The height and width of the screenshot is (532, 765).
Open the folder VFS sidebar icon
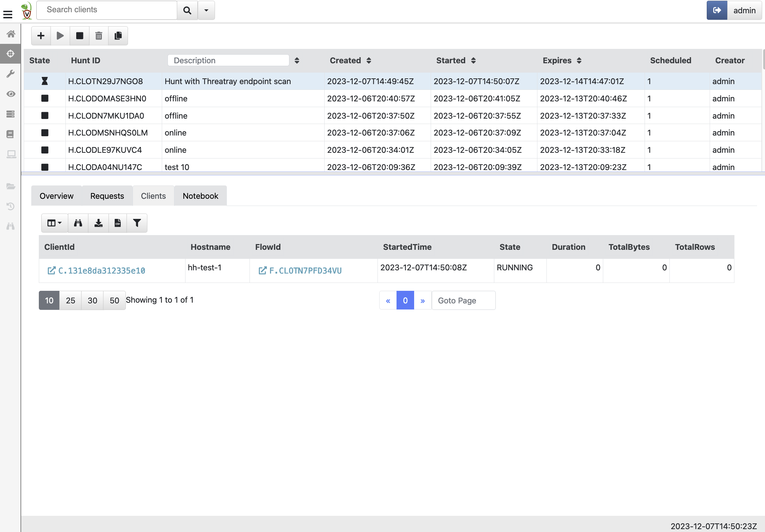tap(11, 186)
